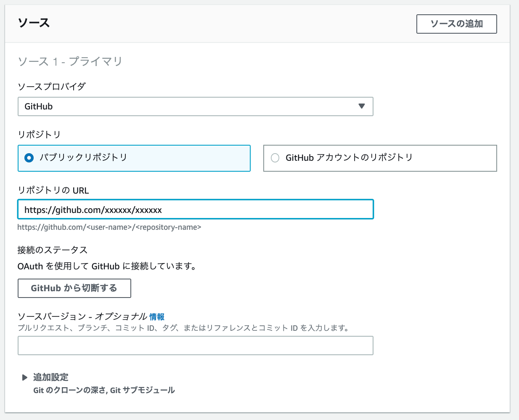Click the リポジトリの URL input field
This screenshot has width=519, height=420.
[x=195, y=210]
